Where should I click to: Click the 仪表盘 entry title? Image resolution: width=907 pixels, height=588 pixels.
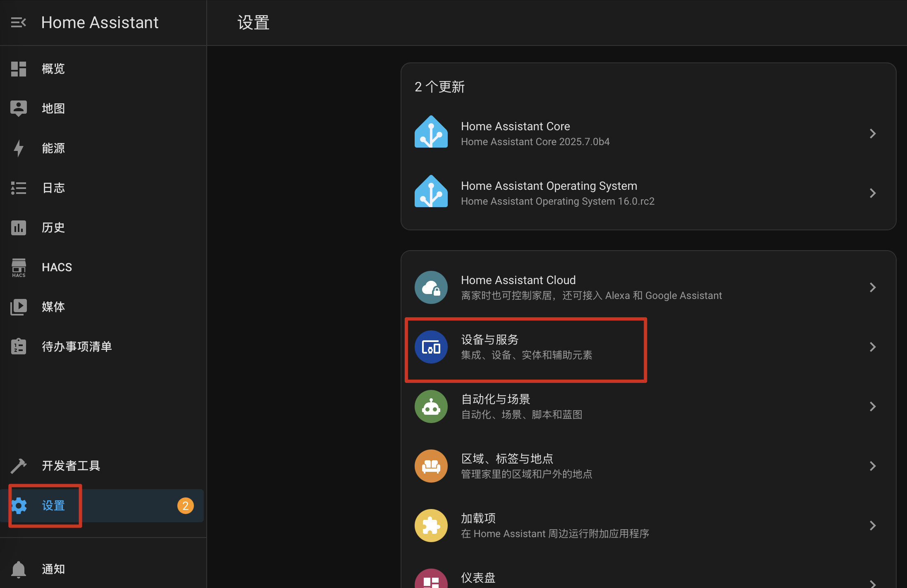click(478, 578)
